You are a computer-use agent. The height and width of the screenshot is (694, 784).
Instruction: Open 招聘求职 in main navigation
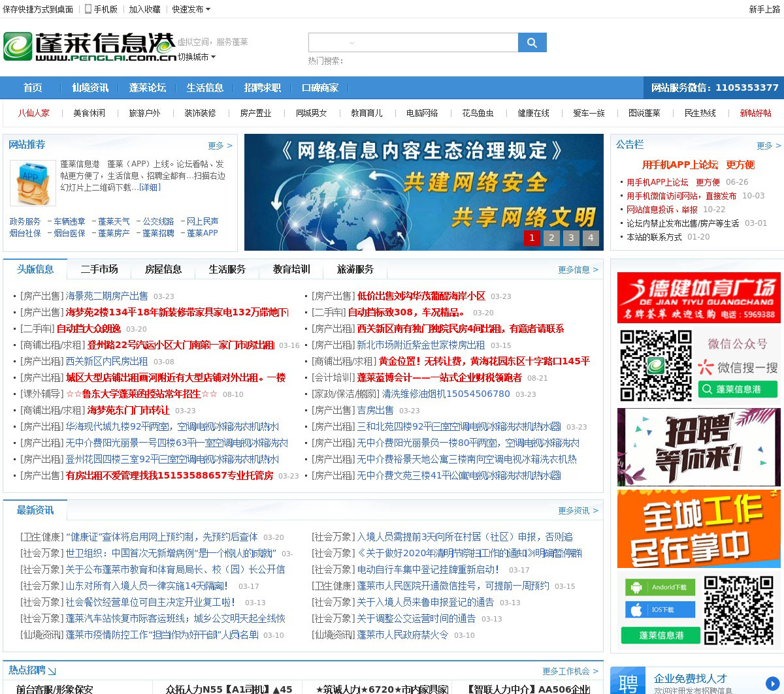point(263,87)
